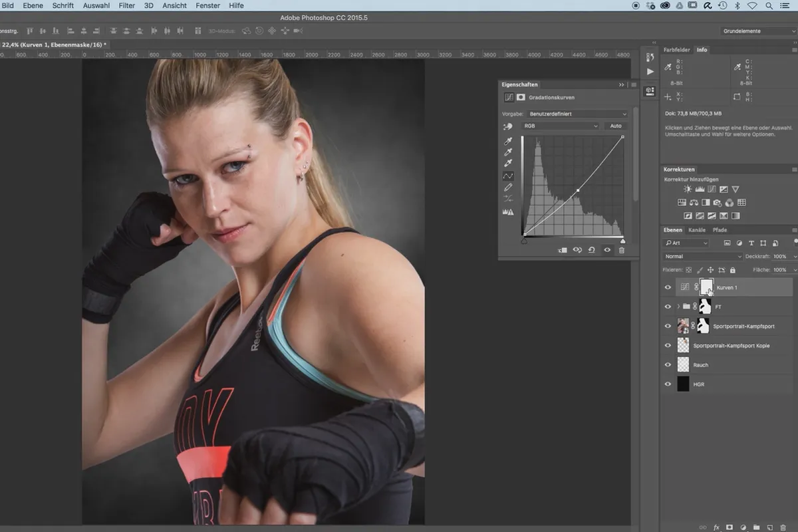The height and width of the screenshot is (532, 798).
Task: Reset curves with the reset arrow icon
Action: [592, 250]
